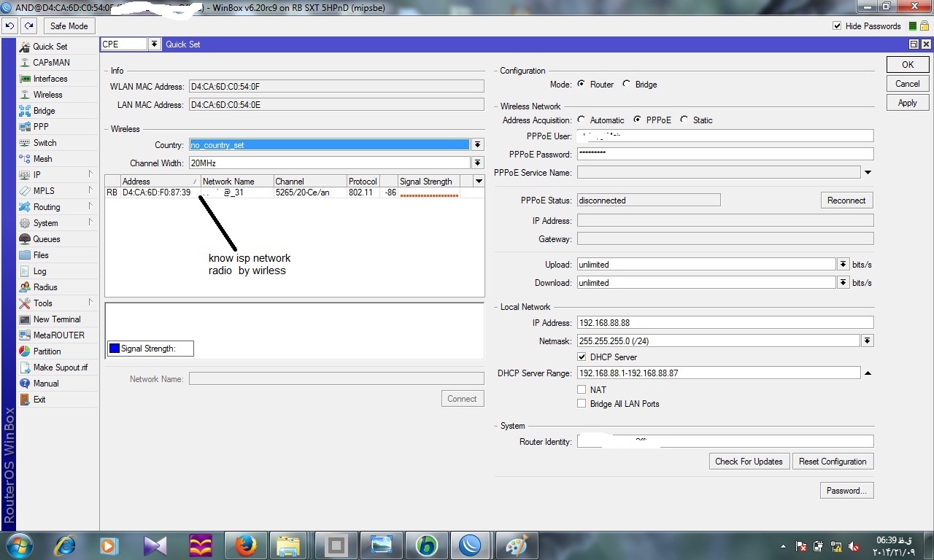This screenshot has height=560, width=934.
Task: Open the CAPsMAN section
Action: 51,63
